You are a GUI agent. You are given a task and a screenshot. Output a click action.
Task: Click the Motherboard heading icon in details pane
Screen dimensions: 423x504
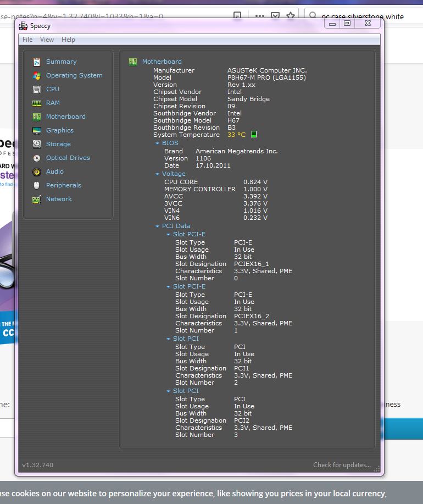coord(132,62)
